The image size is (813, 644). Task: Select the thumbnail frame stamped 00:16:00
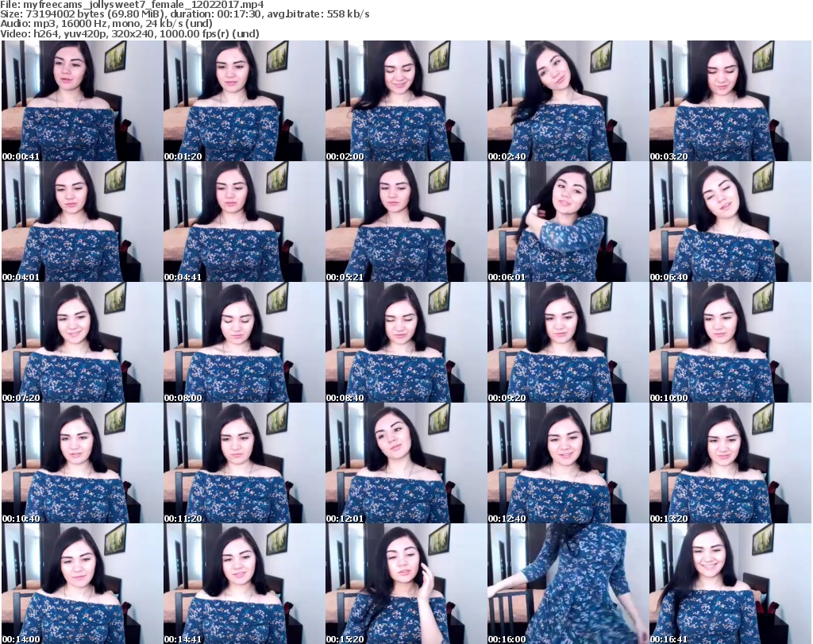point(568,584)
